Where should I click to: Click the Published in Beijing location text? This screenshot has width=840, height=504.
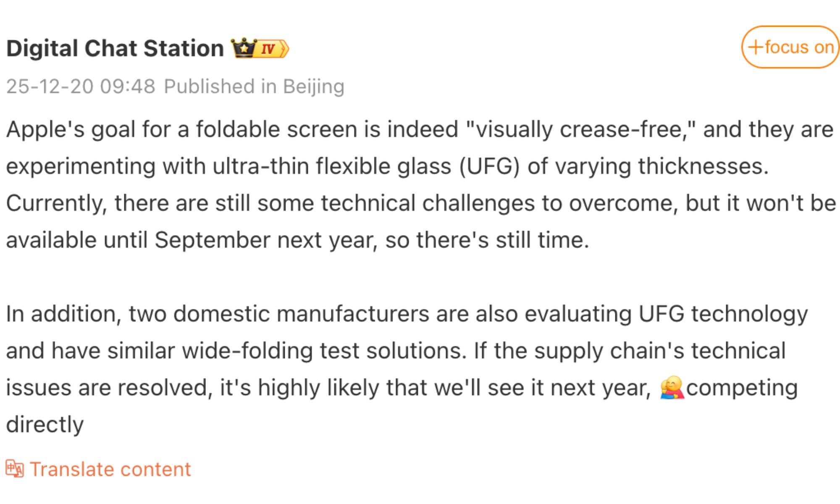coord(254,87)
